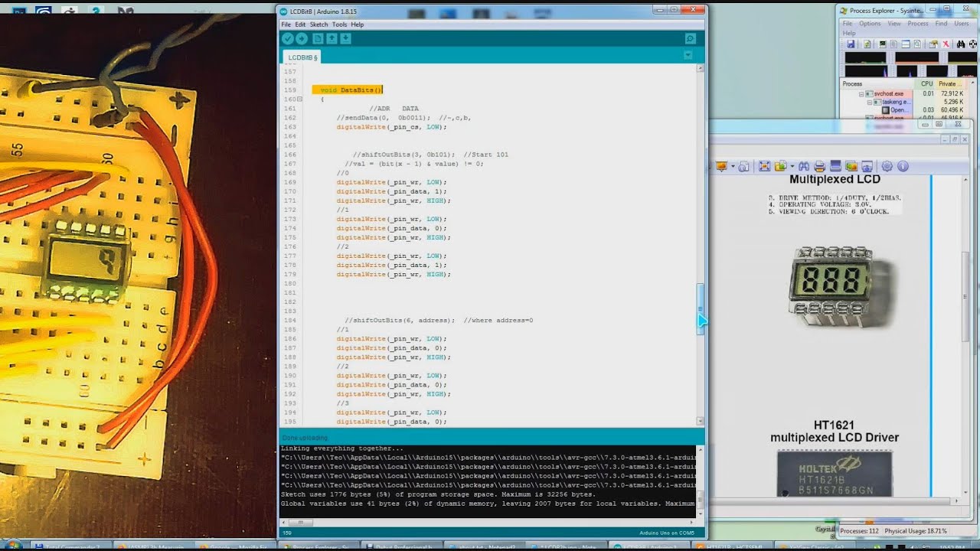This screenshot has width=980, height=551.
Task: Open Process Explorer Find menu
Action: click(x=941, y=24)
